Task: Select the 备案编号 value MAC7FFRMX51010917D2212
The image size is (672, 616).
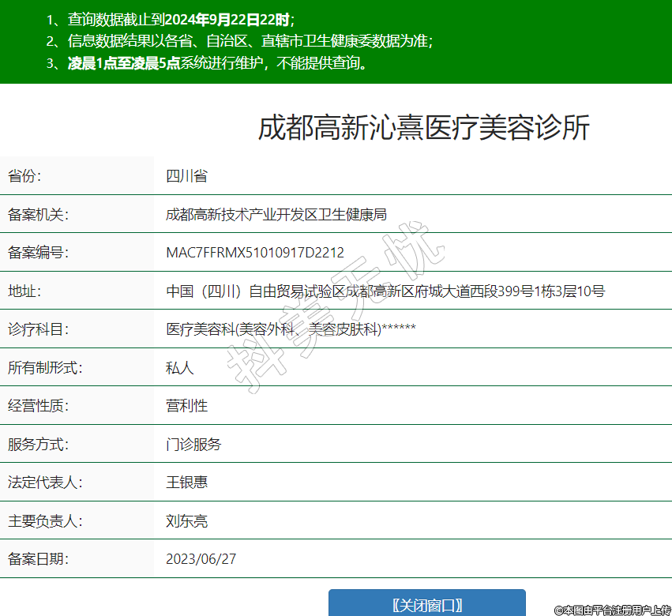Action: click(254, 253)
